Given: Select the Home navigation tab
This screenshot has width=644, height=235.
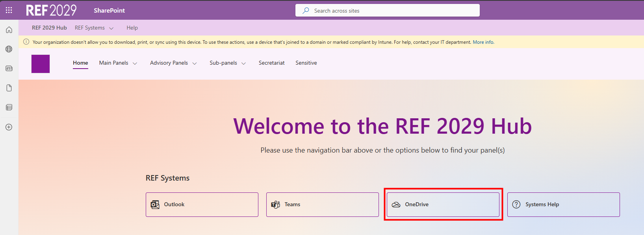Looking at the screenshot, I should click(80, 63).
